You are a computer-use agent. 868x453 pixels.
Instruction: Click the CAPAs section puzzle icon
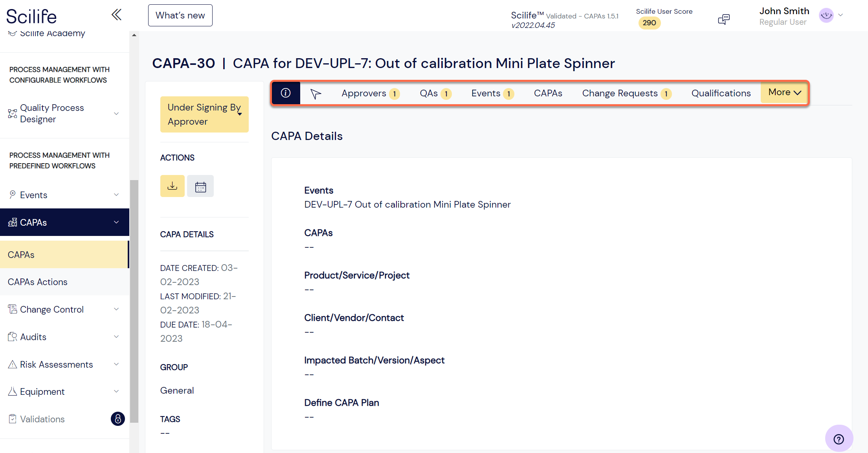[x=13, y=222]
